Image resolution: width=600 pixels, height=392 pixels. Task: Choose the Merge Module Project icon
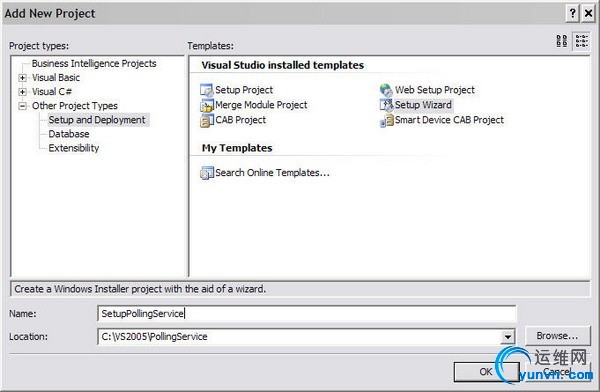(x=207, y=105)
